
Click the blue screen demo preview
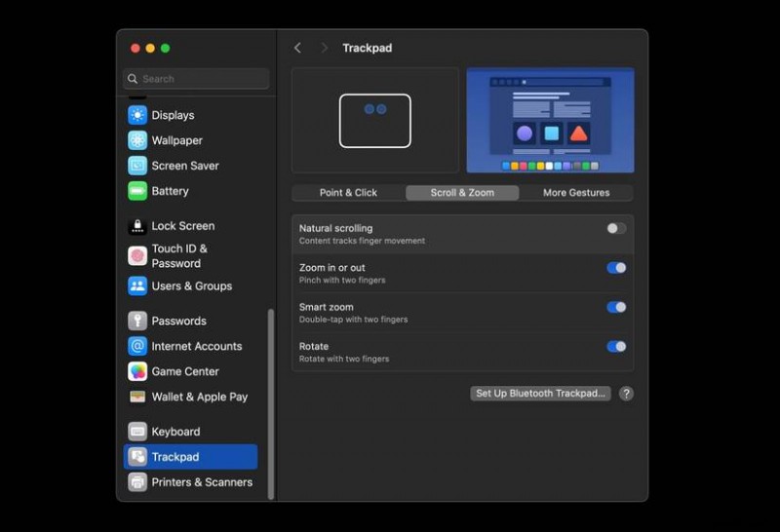tap(550, 120)
